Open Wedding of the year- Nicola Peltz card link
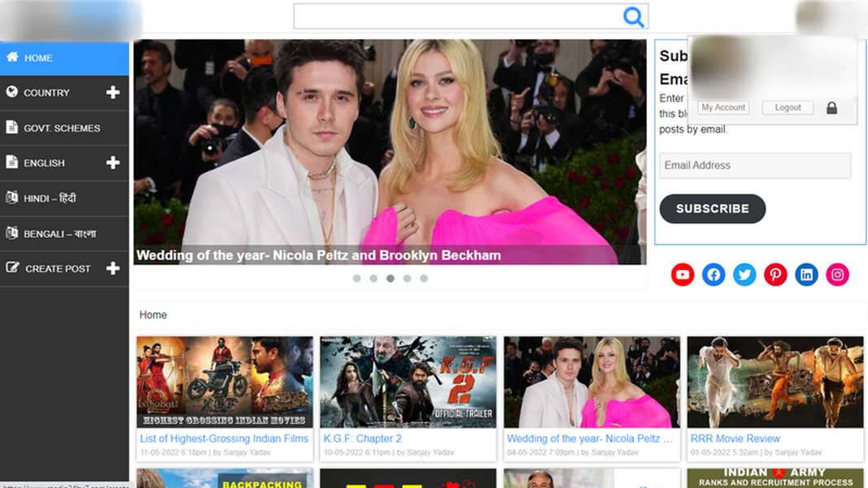The image size is (868, 488). coord(590,438)
